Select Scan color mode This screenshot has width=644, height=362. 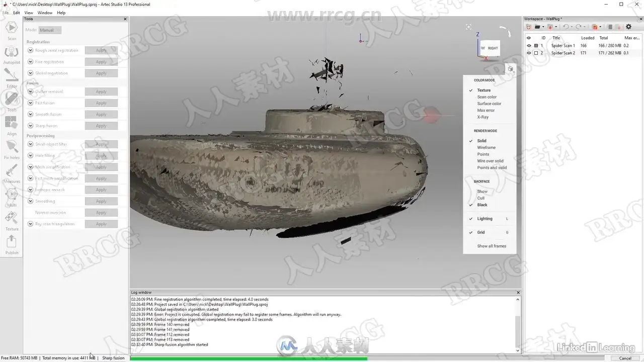(487, 97)
